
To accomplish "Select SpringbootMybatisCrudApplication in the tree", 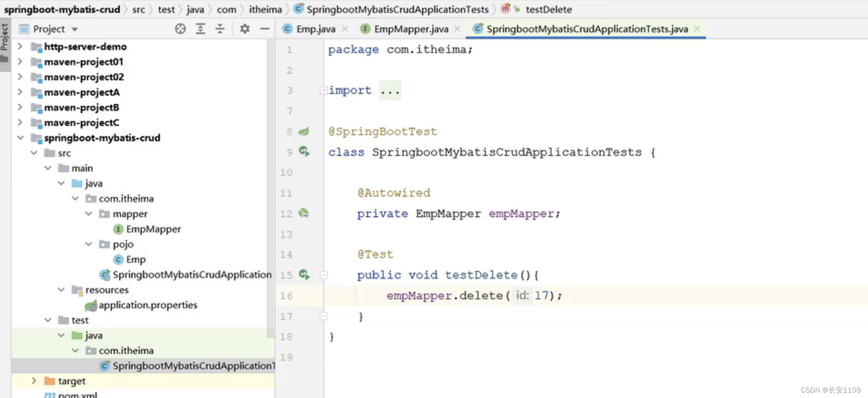I will [192, 275].
